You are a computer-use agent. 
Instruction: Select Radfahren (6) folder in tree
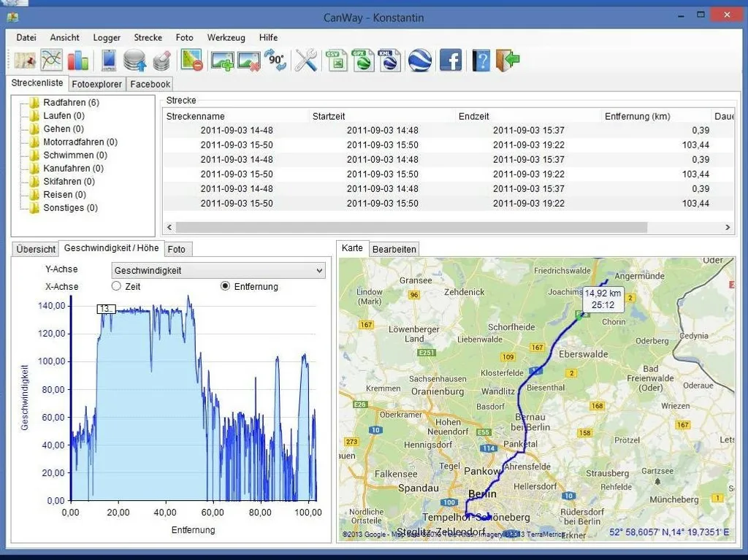pos(71,103)
